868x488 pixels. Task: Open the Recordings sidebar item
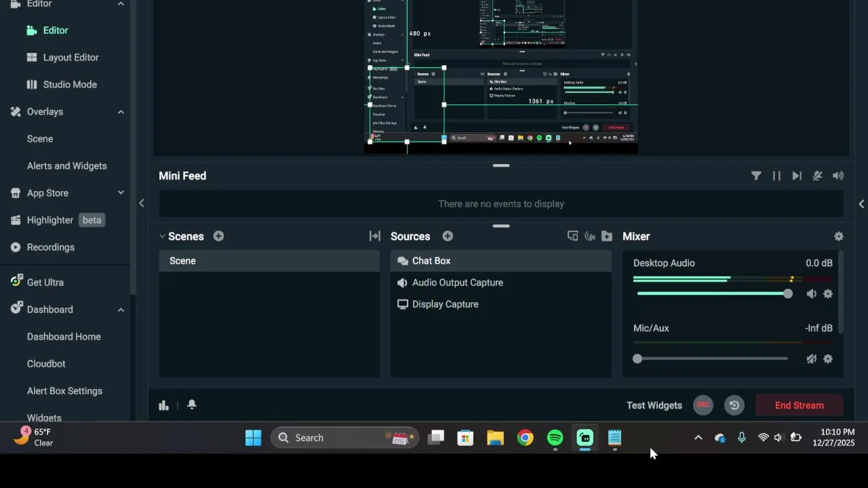coord(51,247)
